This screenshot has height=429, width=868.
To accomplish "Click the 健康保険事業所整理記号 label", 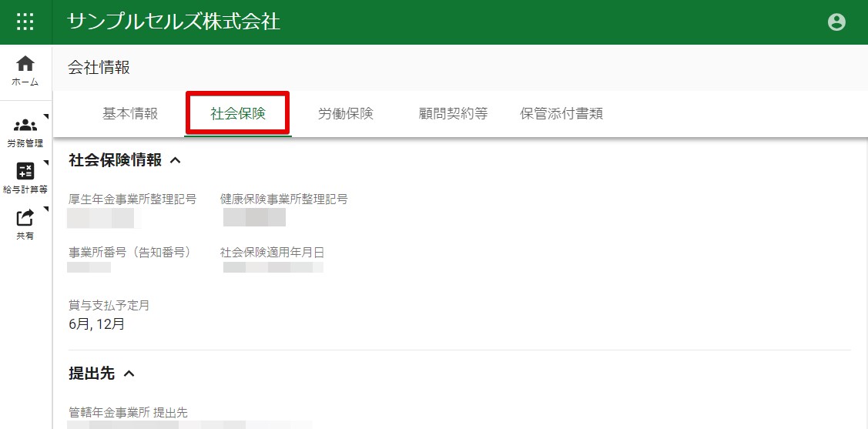I will coord(284,199).
